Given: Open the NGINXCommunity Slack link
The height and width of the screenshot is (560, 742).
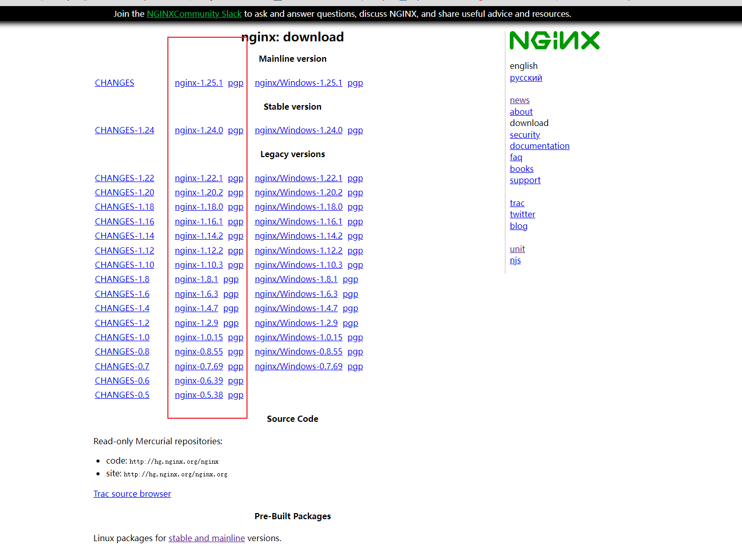Looking at the screenshot, I should pos(194,14).
